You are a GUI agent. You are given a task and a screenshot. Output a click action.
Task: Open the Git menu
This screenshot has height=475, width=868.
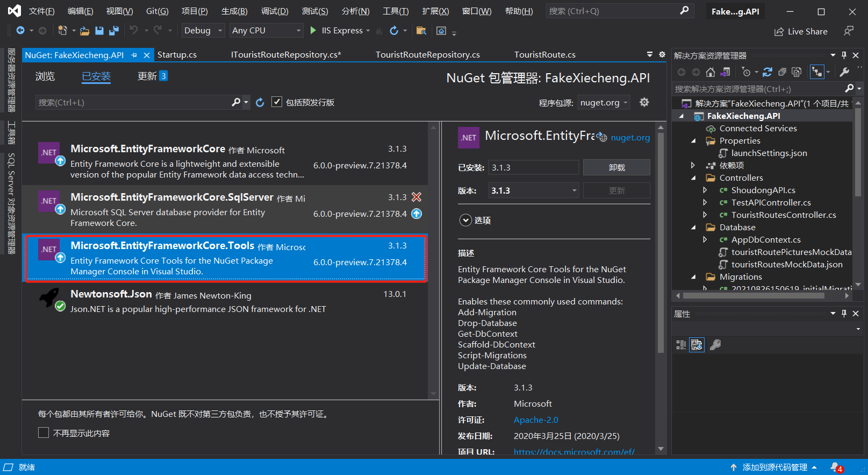tap(157, 11)
